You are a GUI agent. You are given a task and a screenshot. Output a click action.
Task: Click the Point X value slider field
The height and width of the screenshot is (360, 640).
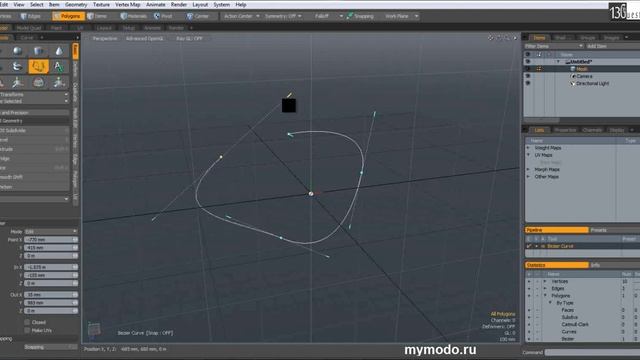click(x=51, y=240)
